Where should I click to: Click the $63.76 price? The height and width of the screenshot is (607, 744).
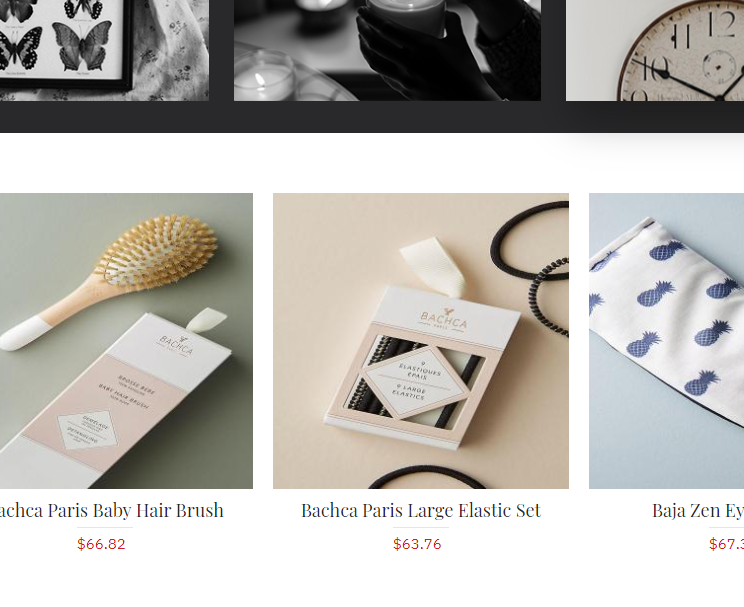(417, 544)
